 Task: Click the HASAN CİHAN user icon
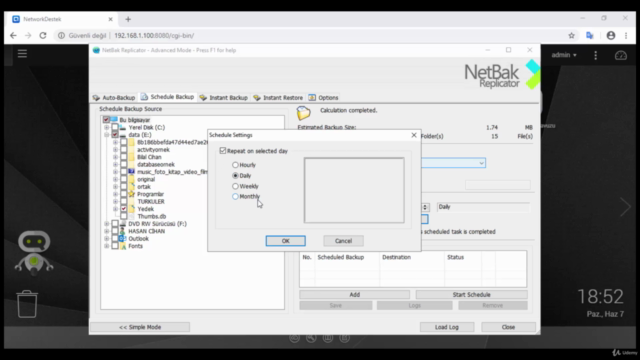[x=122, y=231]
